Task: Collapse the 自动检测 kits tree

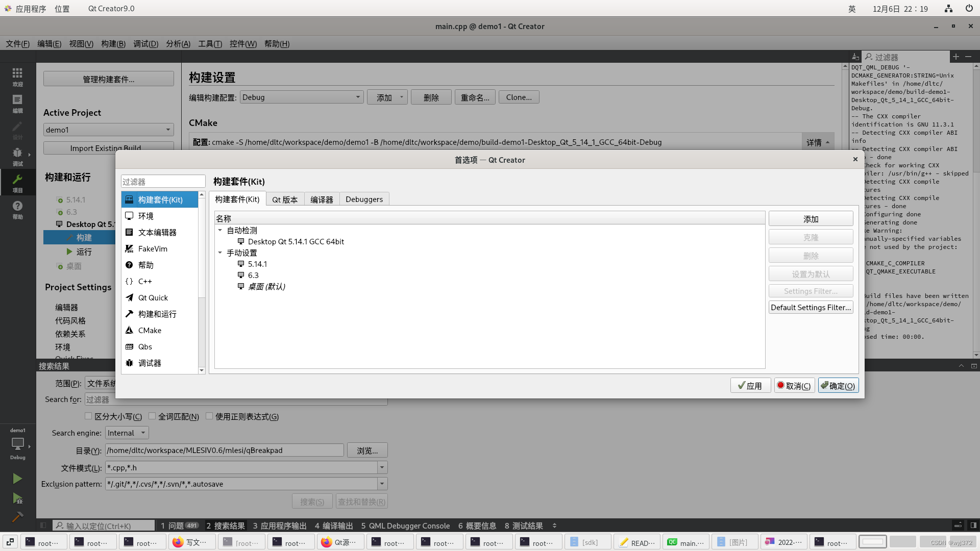Action: (x=220, y=230)
